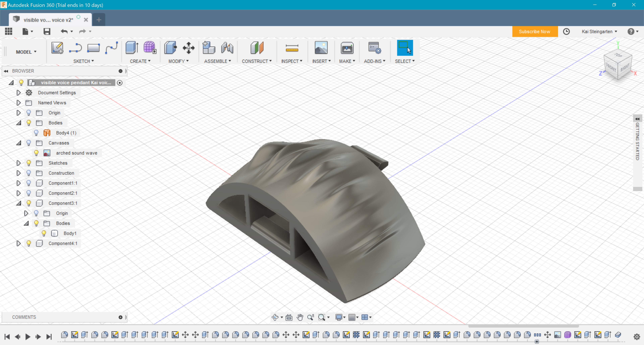This screenshot has width=644, height=345.
Task: Click the 3D Print make icon
Action: tap(347, 48)
